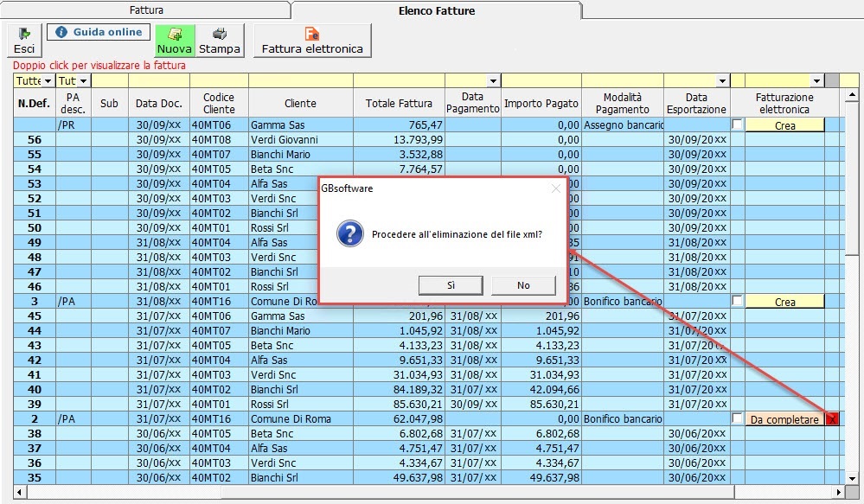This screenshot has height=504, width=864.
Task: Select paid amount 42.094,66
Action: tap(541, 389)
